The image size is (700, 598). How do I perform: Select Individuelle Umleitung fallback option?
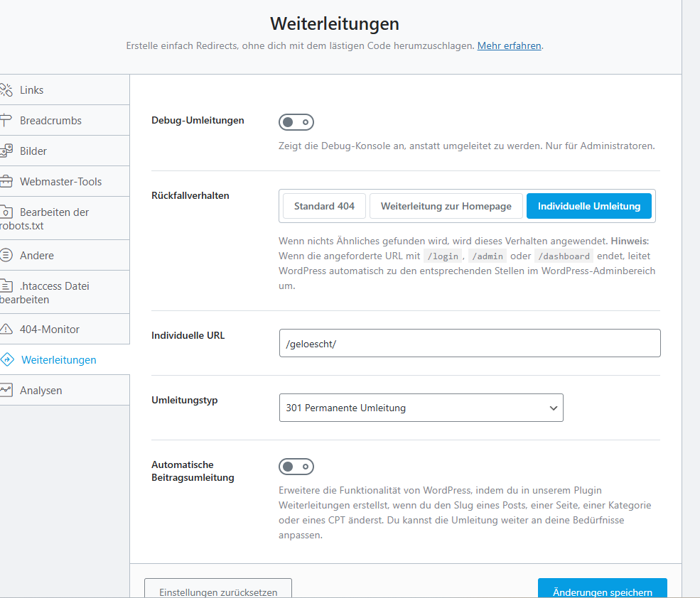(x=588, y=206)
